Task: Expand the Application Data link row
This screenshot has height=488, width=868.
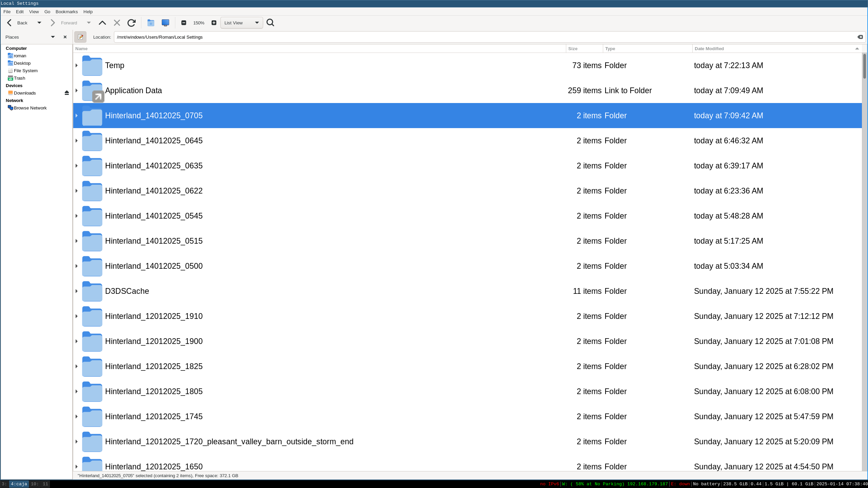Action: coord(77,90)
